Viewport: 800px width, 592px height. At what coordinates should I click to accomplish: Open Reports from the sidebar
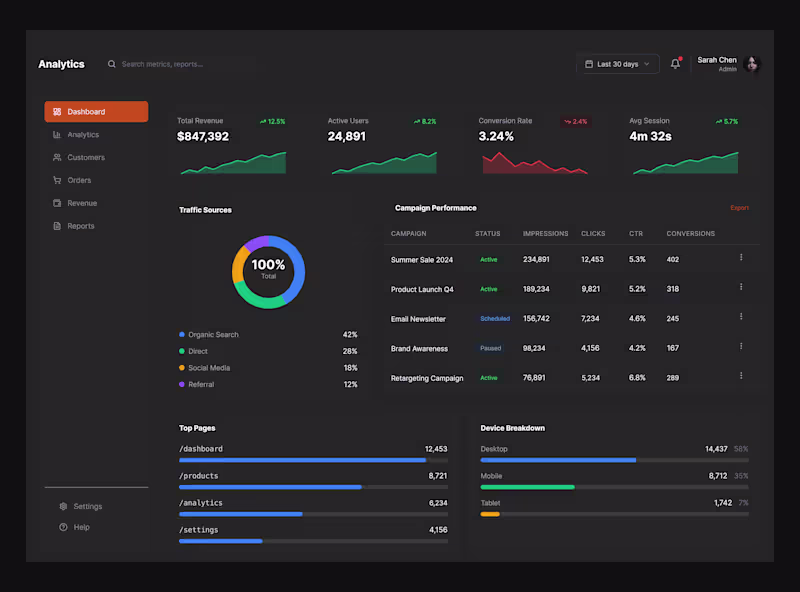coord(96,226)
